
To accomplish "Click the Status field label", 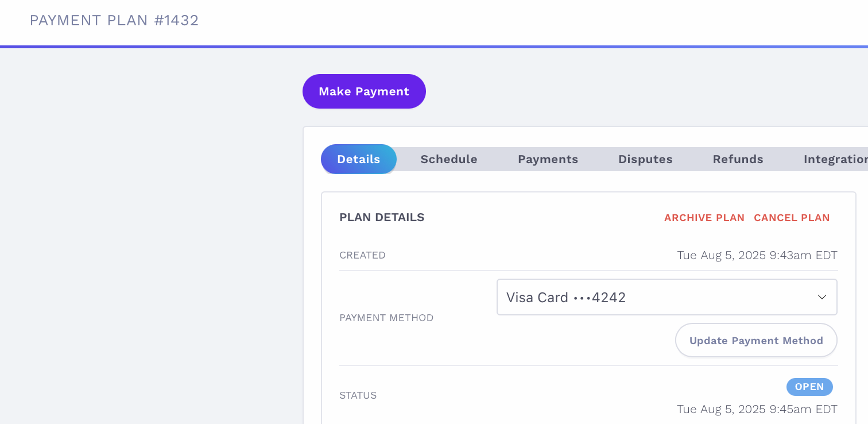I will (358, 395).
